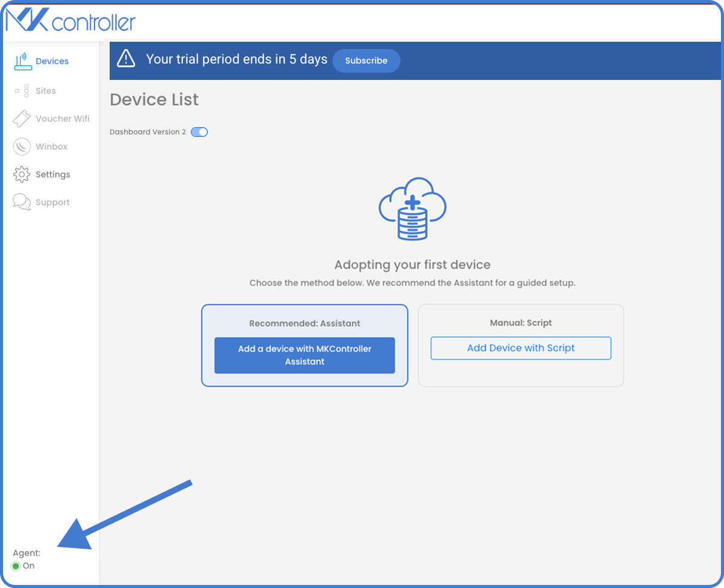Click the Settings gear icon
This screenshot has width=724, height=588.
[22, 174]
